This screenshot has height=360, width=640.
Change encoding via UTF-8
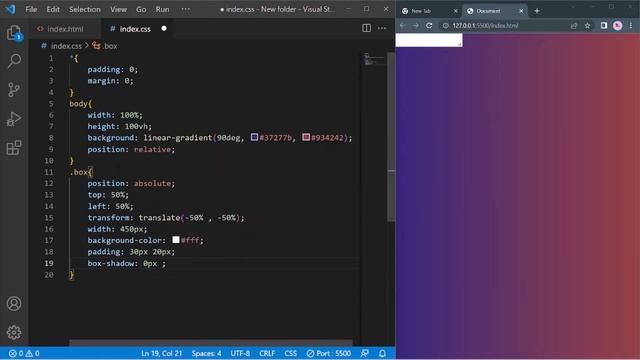[x=240, y=353]
